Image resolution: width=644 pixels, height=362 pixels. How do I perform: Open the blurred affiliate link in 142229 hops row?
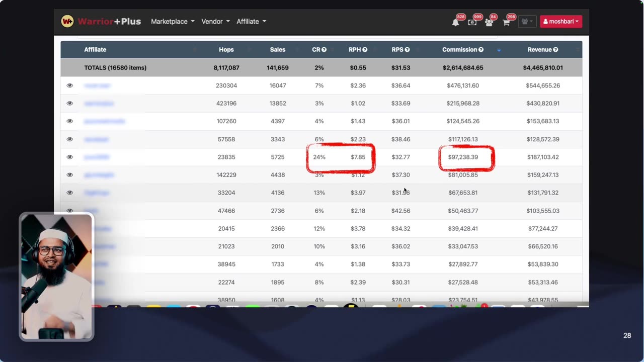[x=99, y=175]
